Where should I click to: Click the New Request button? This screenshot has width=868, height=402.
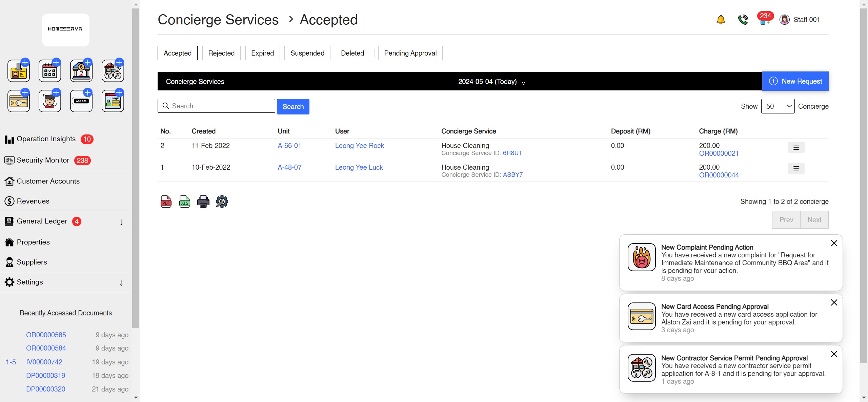pyautogui.click(x=795, y=81)
